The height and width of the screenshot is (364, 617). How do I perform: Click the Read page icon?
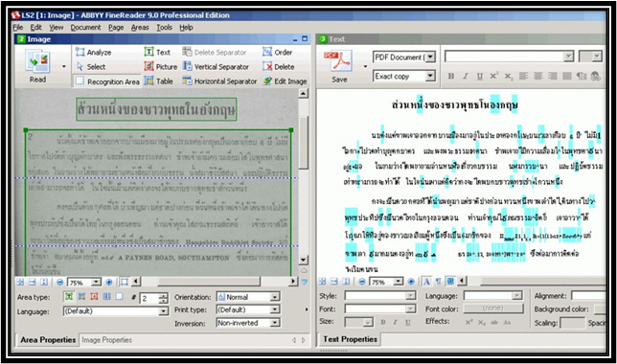click(37, 61)
